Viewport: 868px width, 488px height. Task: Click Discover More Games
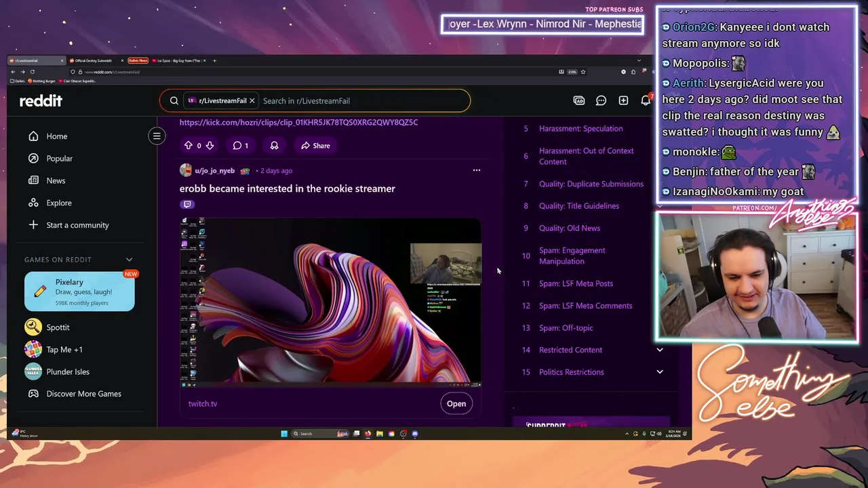[x=73, y=394]
